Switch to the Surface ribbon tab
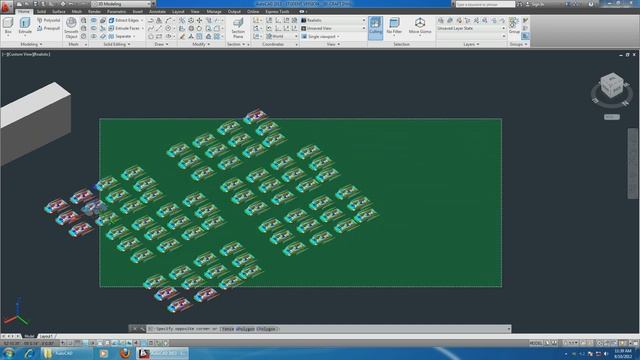The width and height of the screenshot is (640, 360). 59,11
